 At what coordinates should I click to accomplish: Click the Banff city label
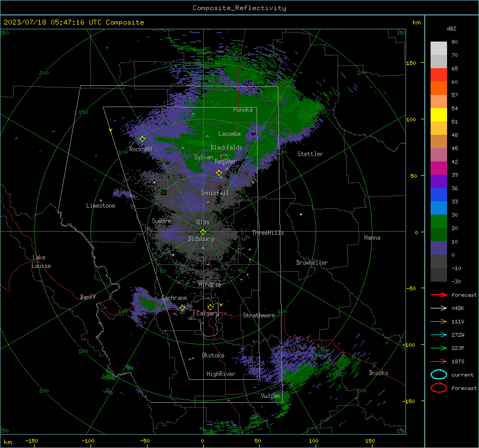click(88, 297)
